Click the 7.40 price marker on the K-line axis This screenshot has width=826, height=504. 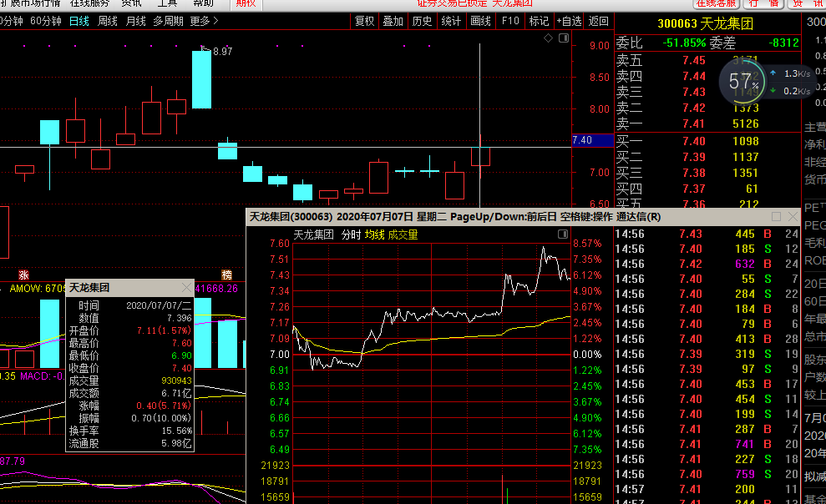pyautogui.click(x=593, y=140)
